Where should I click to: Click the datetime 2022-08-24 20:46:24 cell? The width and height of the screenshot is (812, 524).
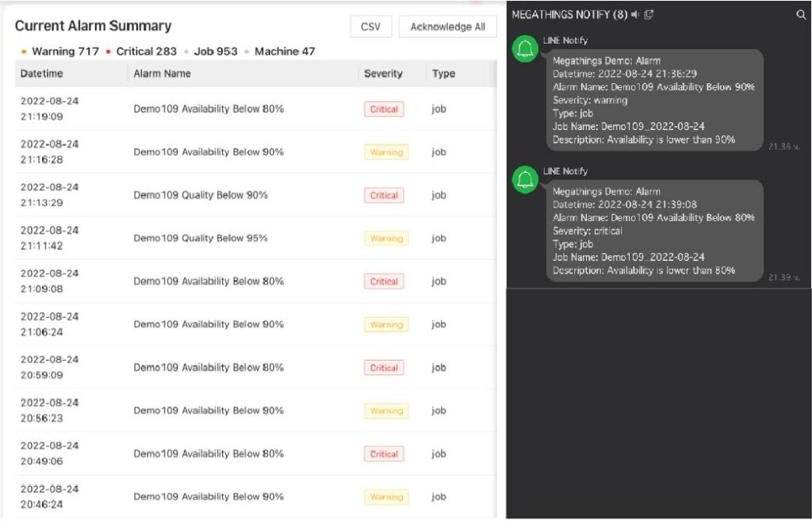tap(50, 496)
